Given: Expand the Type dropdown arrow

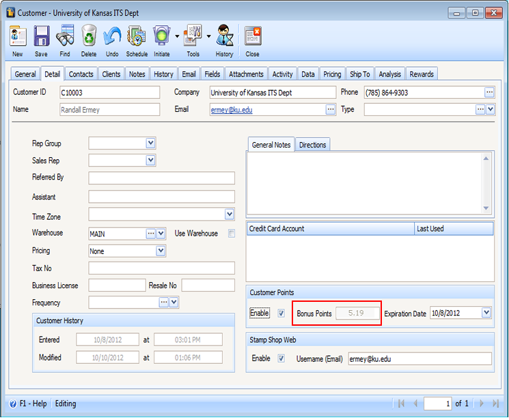Looking at the screenshot, I should click(490, 109).
